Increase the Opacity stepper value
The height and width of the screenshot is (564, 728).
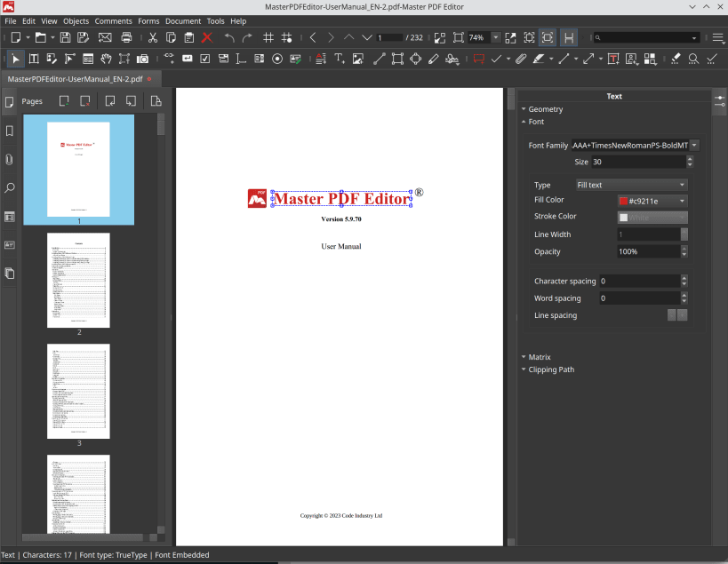[684, 249]
